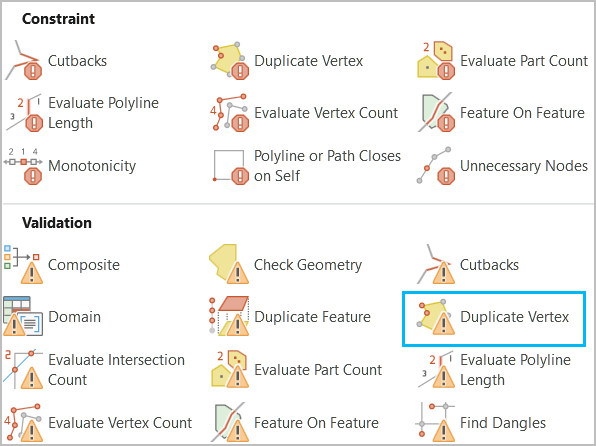Select Evaluate Polyline Length constraint

[82, 113]
